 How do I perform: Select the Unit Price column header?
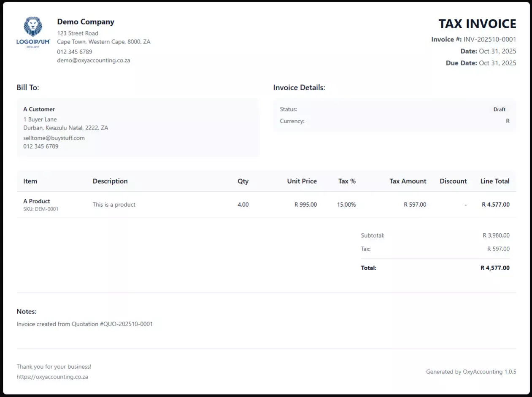[x=302, y=181]
